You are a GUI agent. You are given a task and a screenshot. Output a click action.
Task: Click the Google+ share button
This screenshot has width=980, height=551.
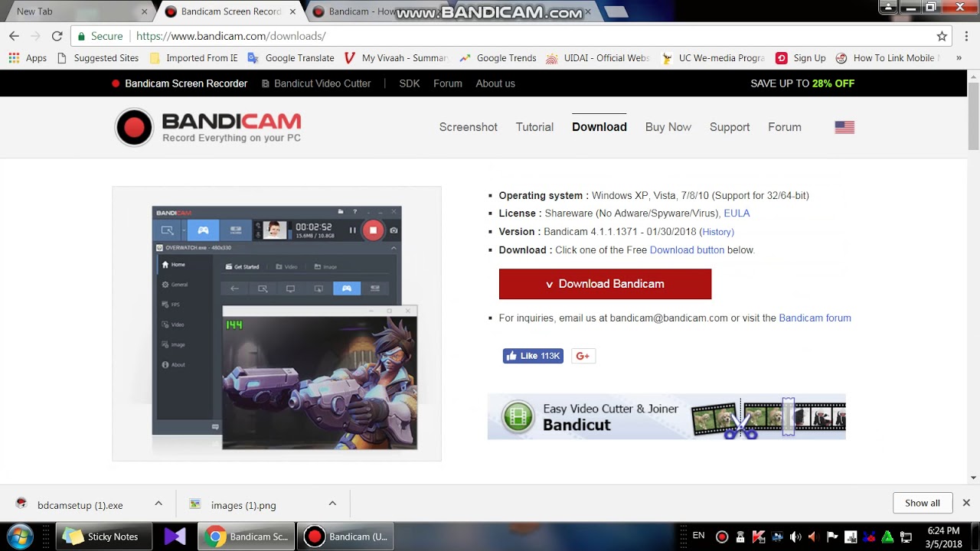point(583,356)
